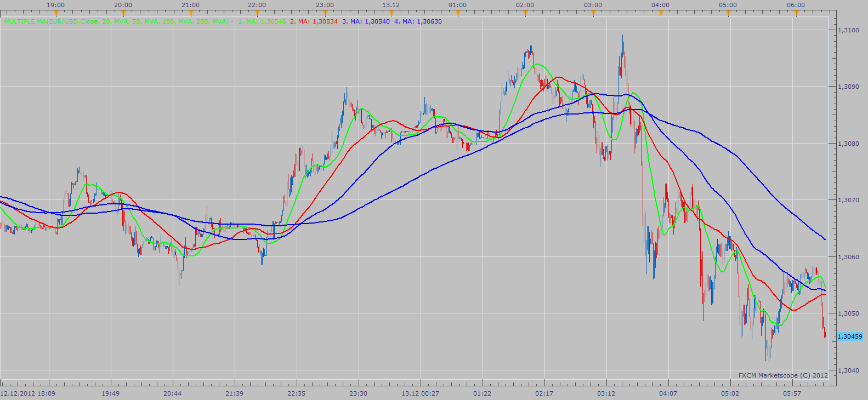Screen dimensions: 868x400
Task: Click the 01:22 bottom time label
Action: click(483, 393)
